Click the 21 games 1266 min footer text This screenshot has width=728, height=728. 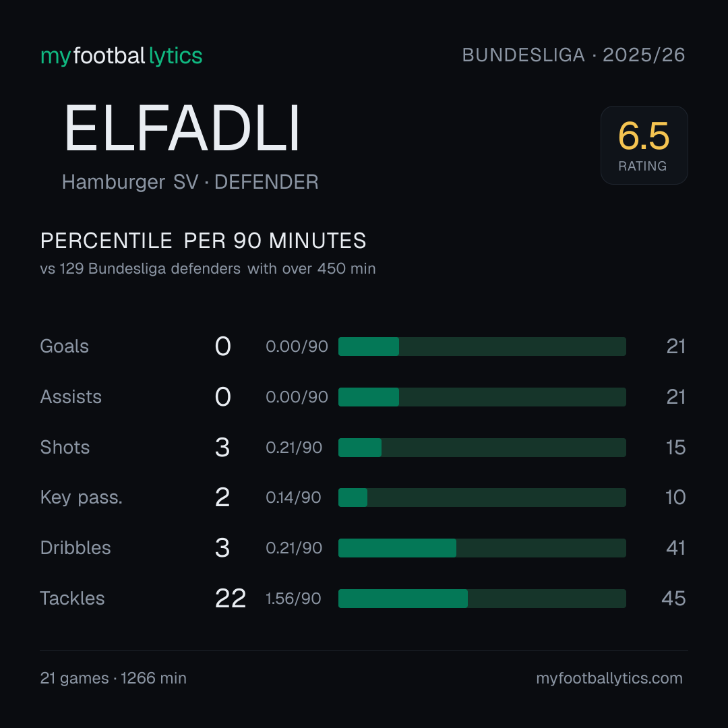pos(113,678)
